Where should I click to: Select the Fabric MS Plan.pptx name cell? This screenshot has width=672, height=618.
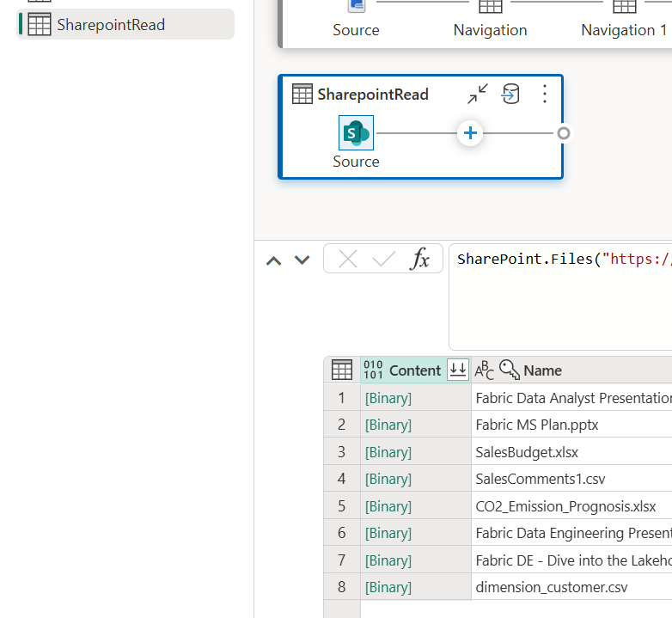tap(571, 425)
